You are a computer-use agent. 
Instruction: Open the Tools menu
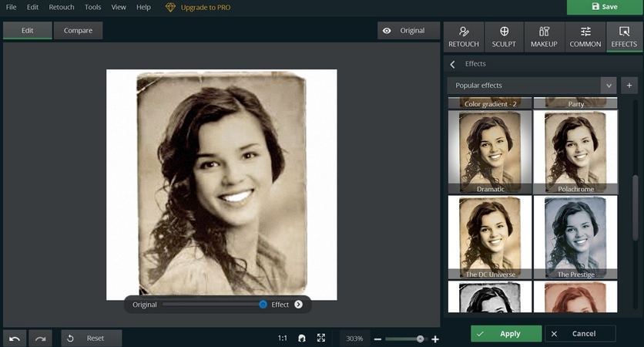pos(92,7)
